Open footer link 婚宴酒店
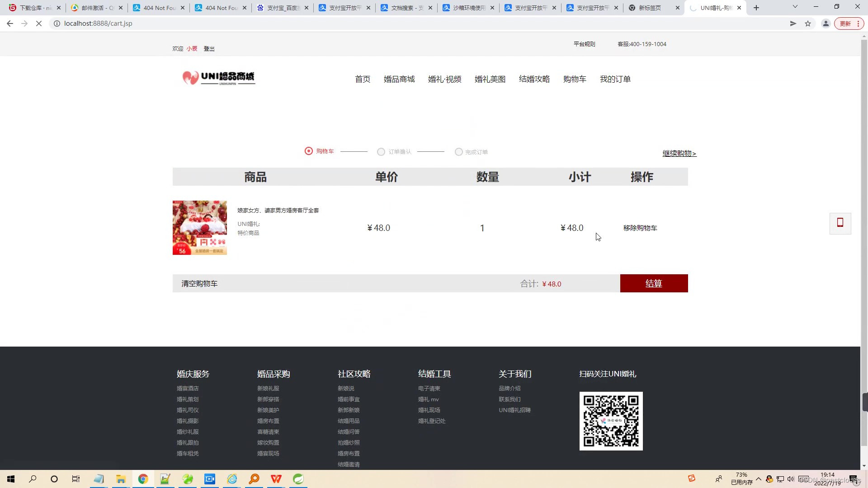This screenshot has height=488, width=868. click(x=188, y=388)
